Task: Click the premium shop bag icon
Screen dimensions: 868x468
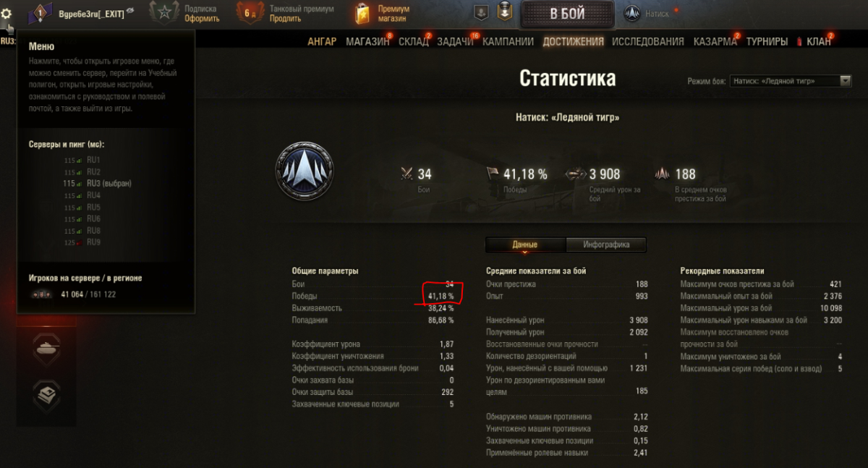Action: [362, 13]
